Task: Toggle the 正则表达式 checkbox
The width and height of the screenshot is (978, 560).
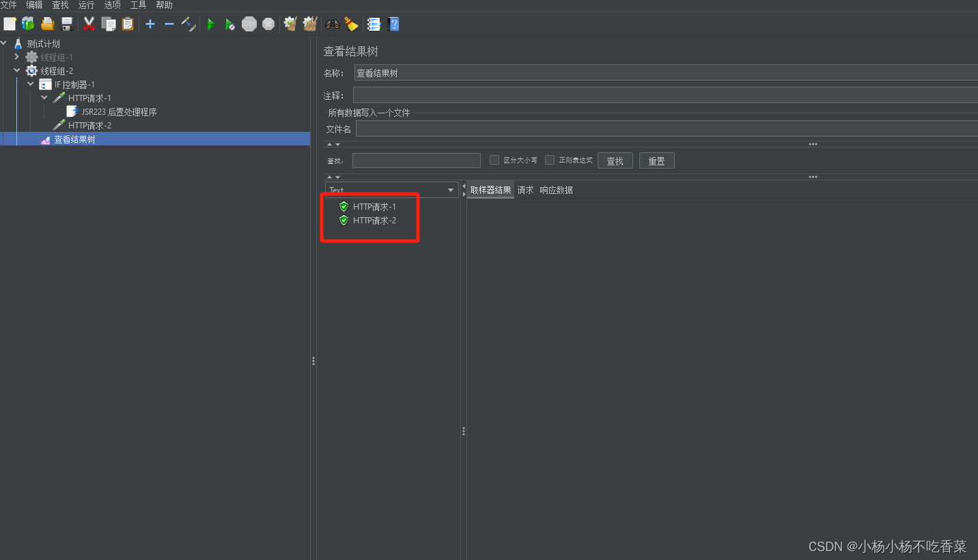Action: pyautogui.click(x=549, y=160)
